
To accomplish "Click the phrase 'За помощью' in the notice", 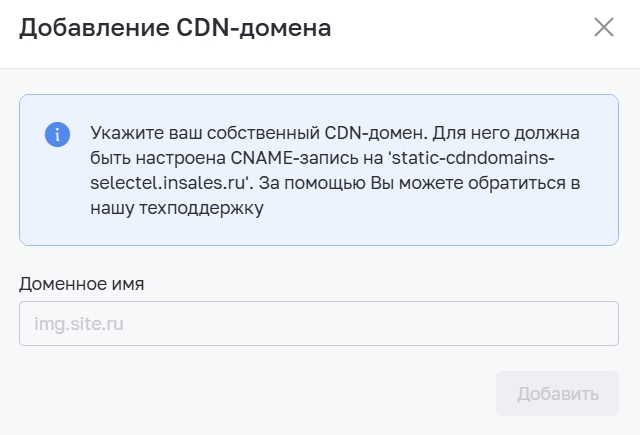I will 312,183.
